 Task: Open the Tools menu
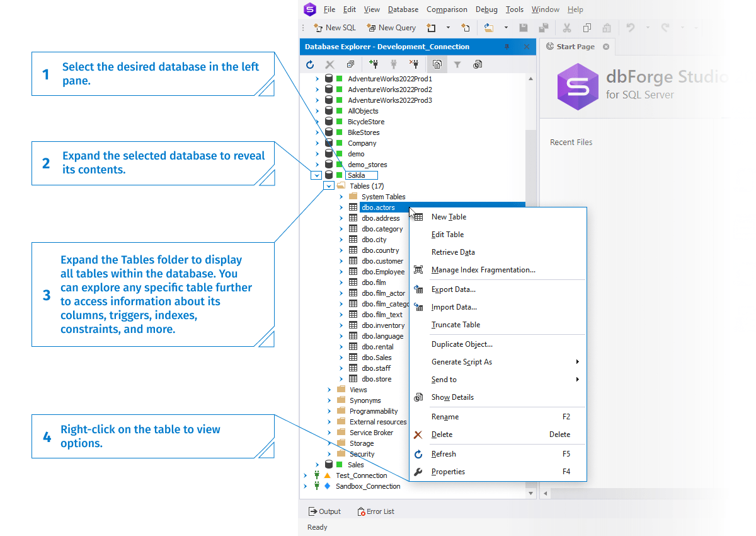point(515,9)
